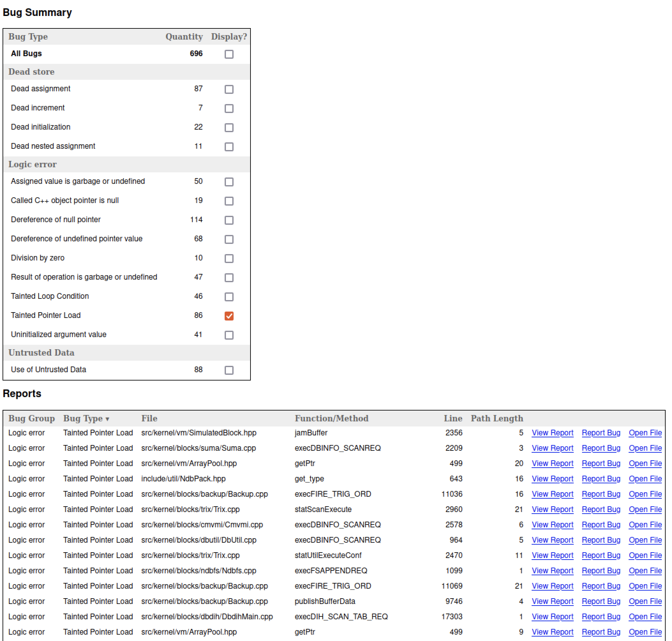Check the All Bugs display checkbox
The height and width of the screenshot is (641, 672).
[x=229, y=54]
